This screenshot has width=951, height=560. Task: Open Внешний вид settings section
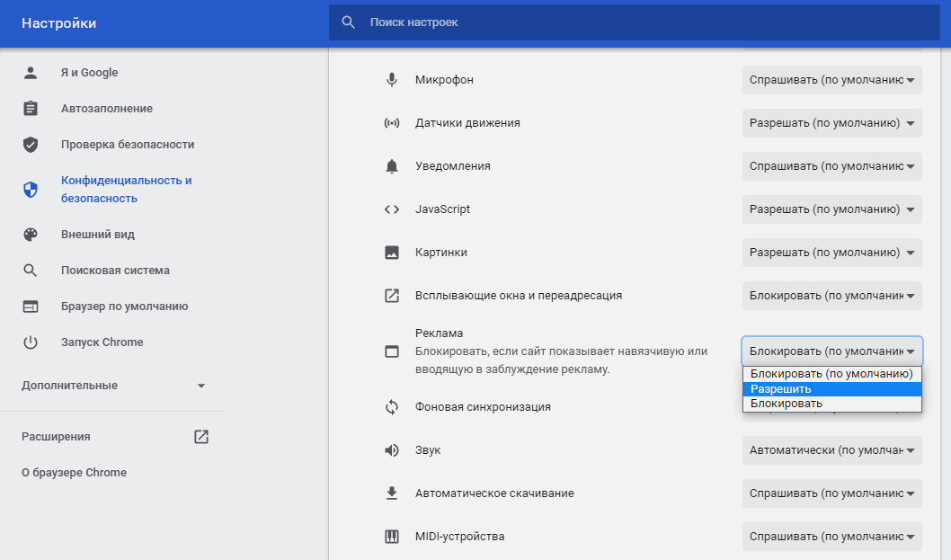(98, 235)
